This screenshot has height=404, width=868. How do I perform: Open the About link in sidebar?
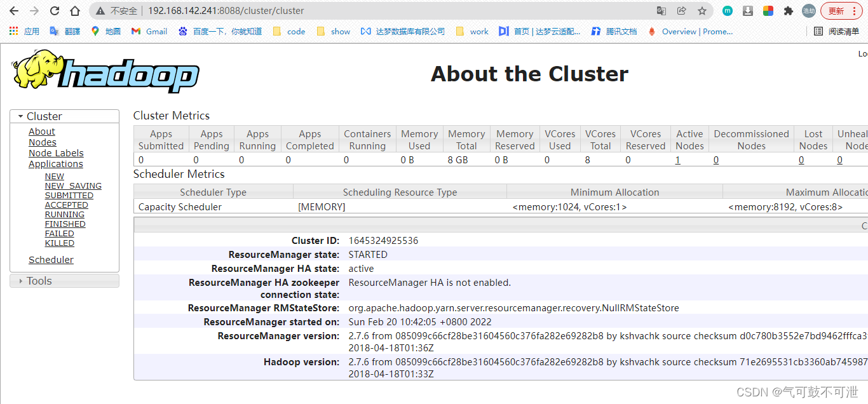pyautogui.click(x=42, y=131)
